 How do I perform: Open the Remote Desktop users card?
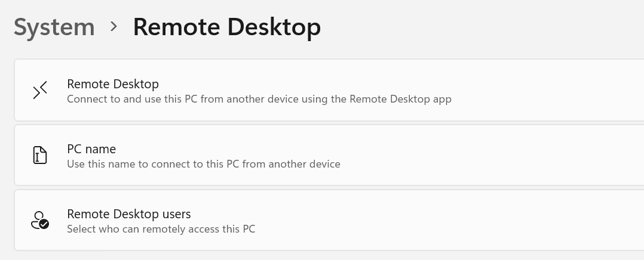(x=329, y=220)
